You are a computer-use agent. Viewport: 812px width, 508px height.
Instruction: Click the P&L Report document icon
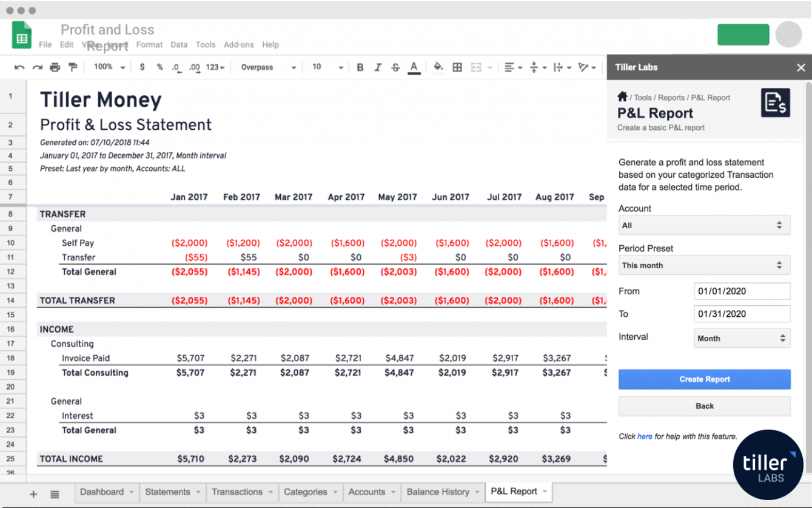click(776, 103)
